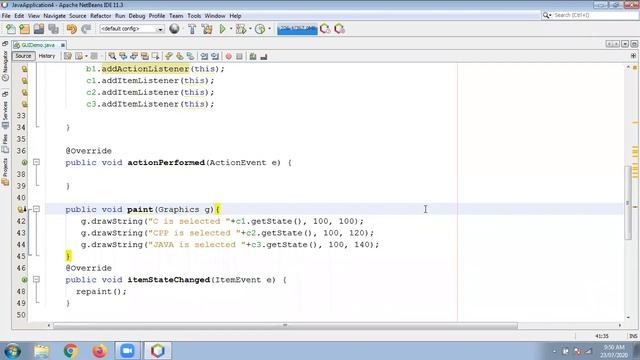
Task: Open the Debug menu
Action: [x=137, y=16]
